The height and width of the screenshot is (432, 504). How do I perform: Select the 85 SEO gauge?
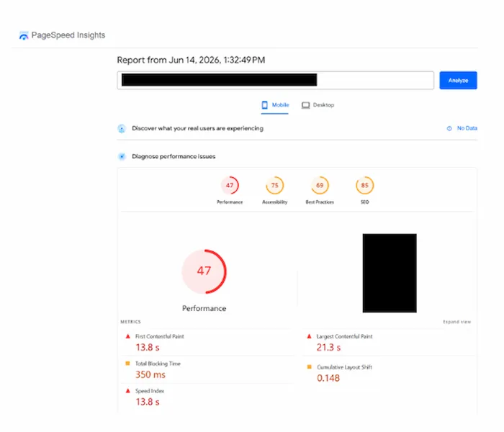364,186
